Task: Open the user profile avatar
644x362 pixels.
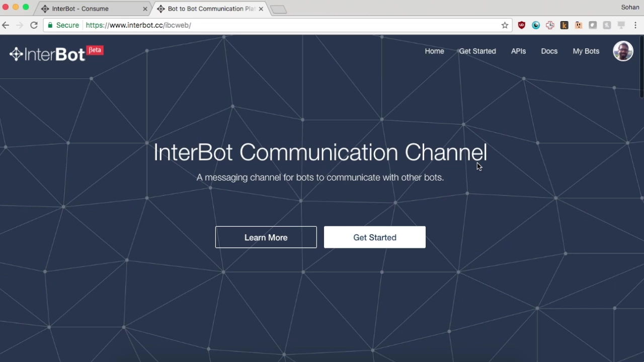Action: pos(623,51)
